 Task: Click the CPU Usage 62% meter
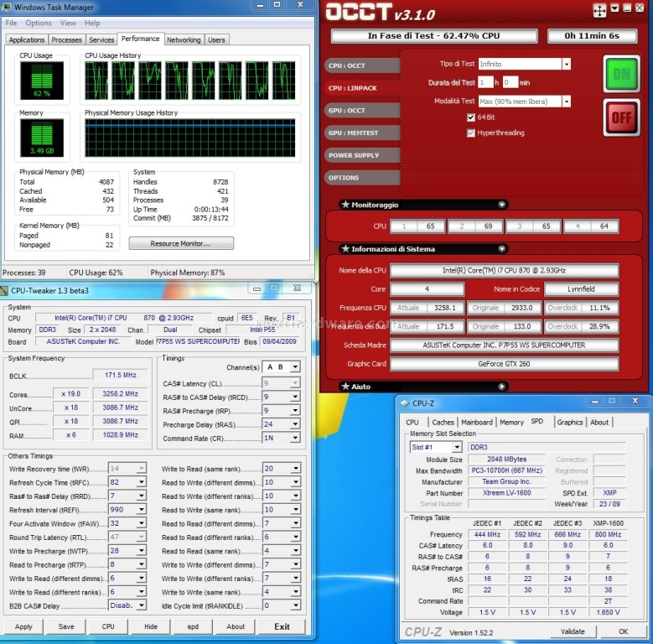pos(42,80)
